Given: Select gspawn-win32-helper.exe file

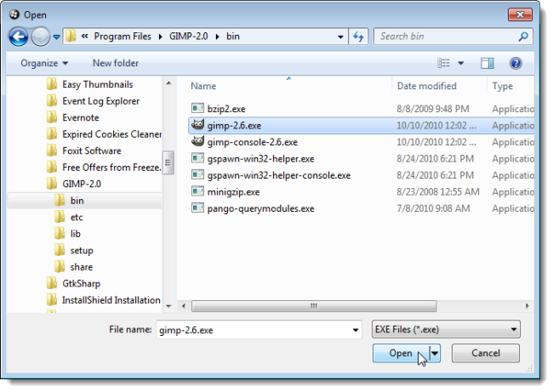Looking at the screenshot, I should click(260, 159).
